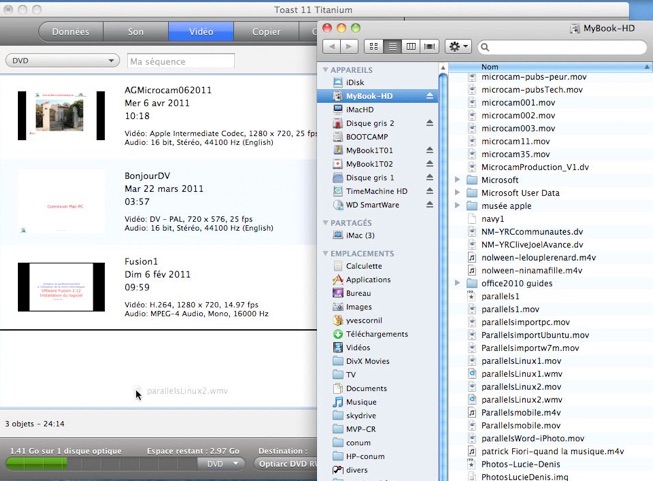Screen dimensions: 653x481
Task: Select the BonjourDV video thumbnail
Action: [61, 201]
